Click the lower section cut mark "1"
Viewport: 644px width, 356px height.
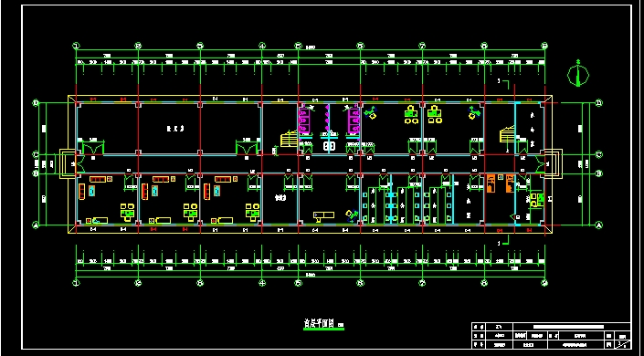[x=504, y=241]
